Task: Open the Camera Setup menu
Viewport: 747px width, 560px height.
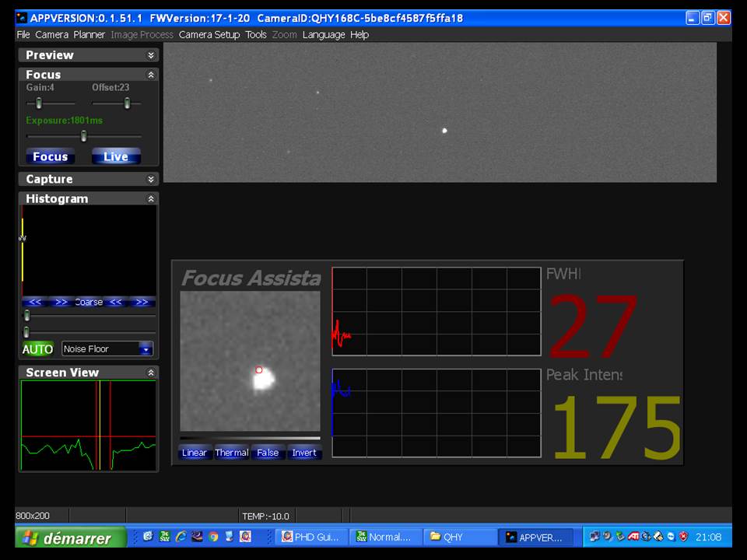Action: tap(209, 35)
